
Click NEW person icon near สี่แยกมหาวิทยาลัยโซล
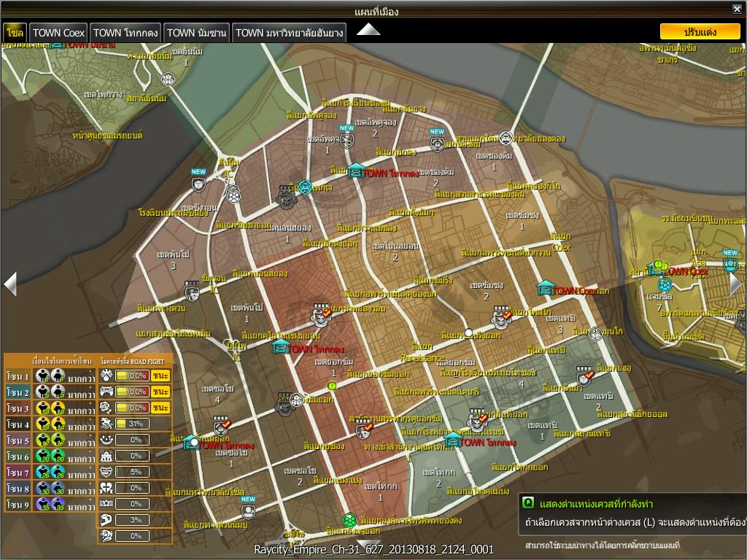tap(248, 511)
